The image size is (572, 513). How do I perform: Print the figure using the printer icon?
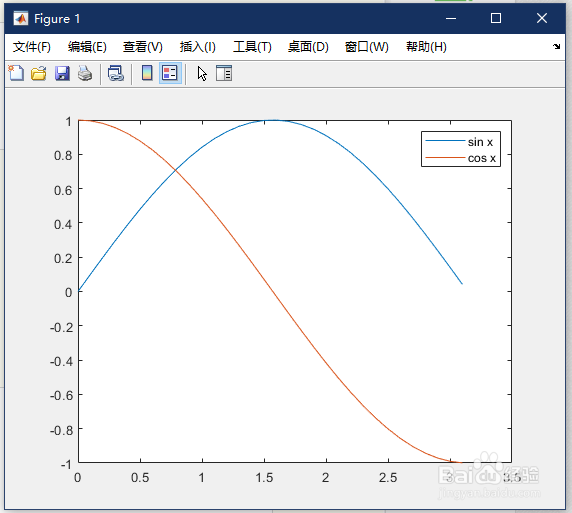click(85, 73)
